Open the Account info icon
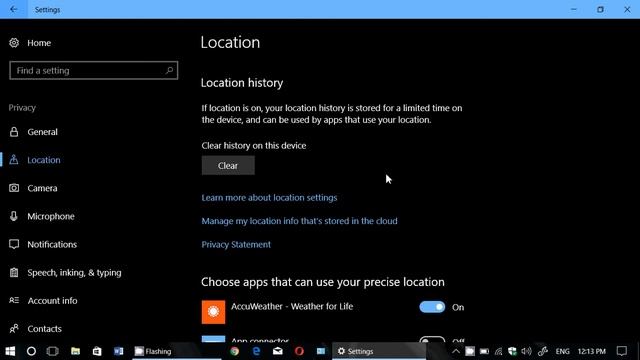 coord(14,300)
